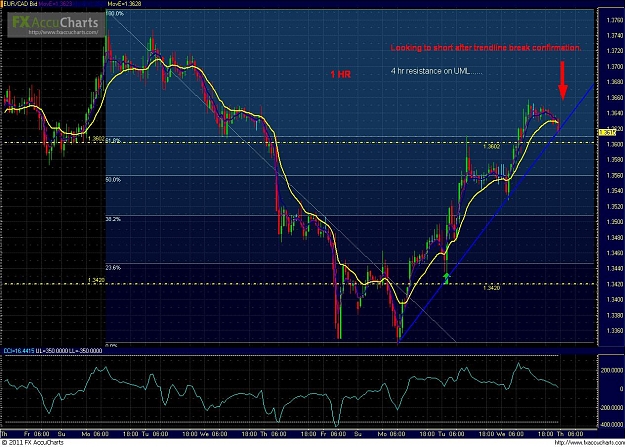Select the 100.0% Fibonacci level label
Screen dimensions: 625x447
115,14
